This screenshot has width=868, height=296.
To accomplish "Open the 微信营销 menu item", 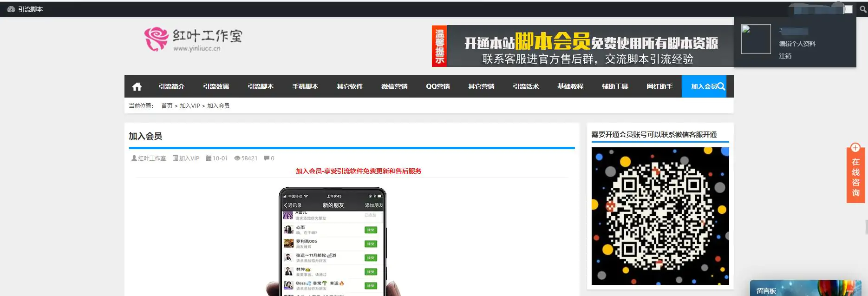I will tap(394, 86).
